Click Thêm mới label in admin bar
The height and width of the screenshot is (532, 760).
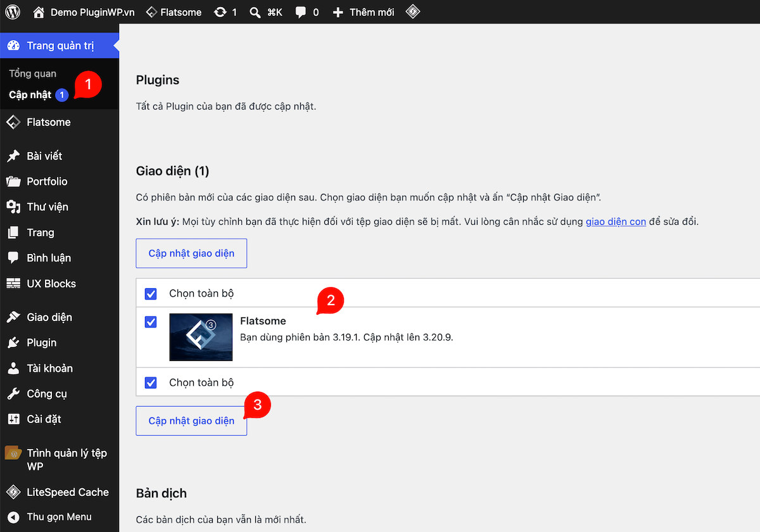click(372, 12)
